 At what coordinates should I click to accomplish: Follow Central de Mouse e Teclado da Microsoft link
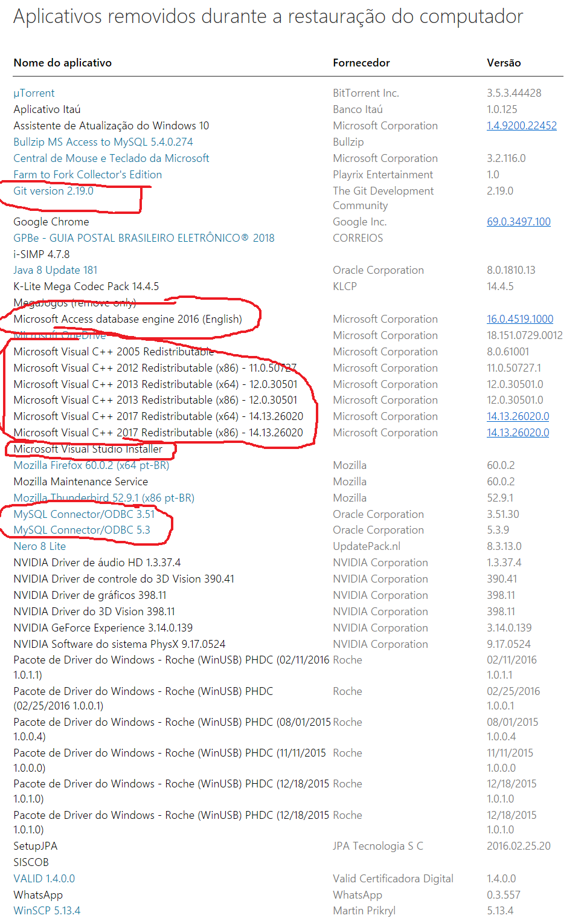coord(111,158)
